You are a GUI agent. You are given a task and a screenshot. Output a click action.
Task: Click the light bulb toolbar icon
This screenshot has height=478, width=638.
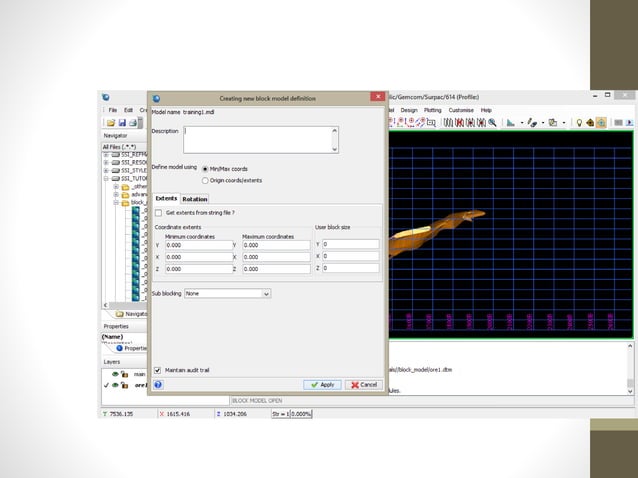pos(578,123)
